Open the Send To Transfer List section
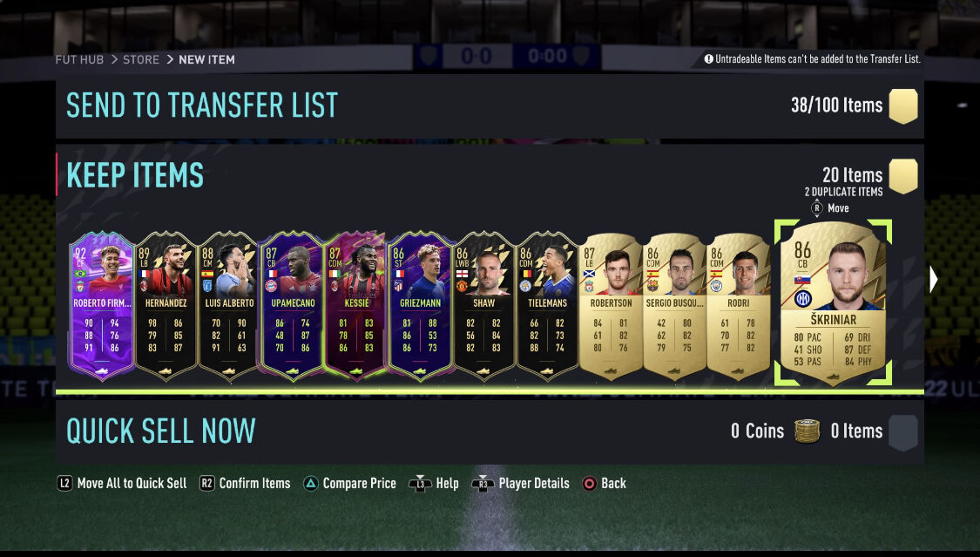Image resolution: width=980 pixels, height=557 pixels. (x=490, y=105)
